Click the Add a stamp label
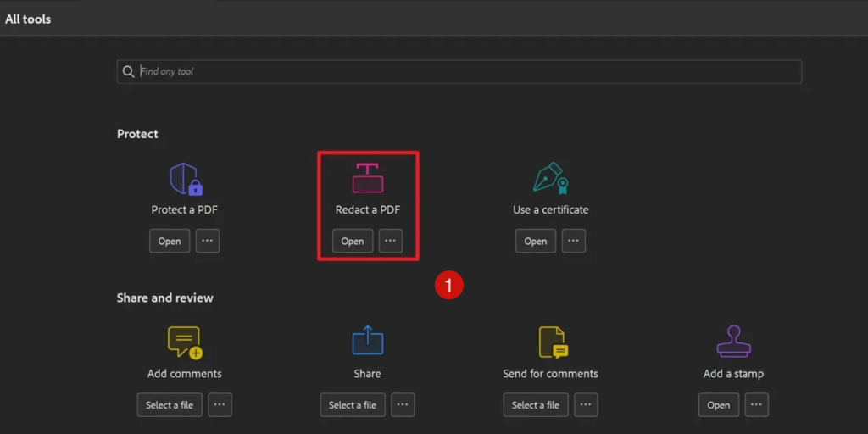 (x=733, y=374)
